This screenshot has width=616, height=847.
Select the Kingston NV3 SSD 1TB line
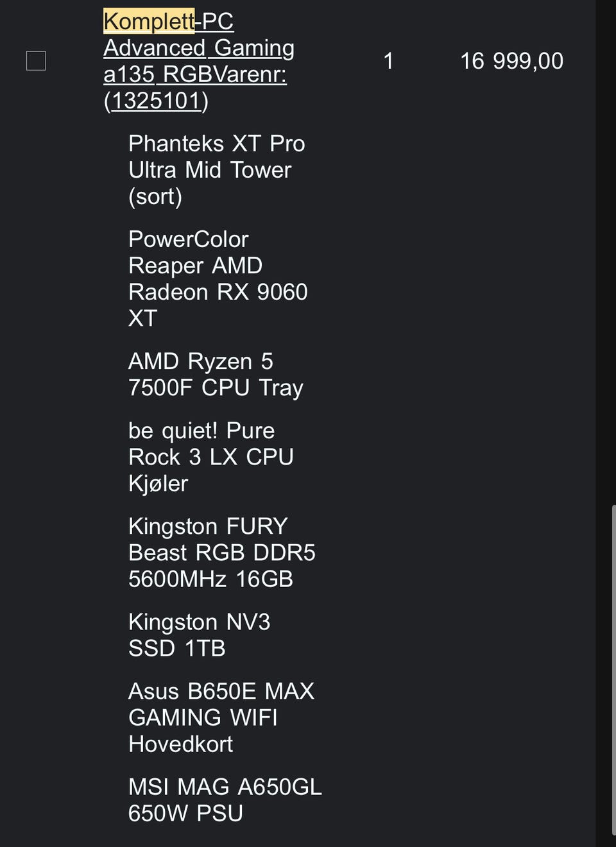(199, 635)
